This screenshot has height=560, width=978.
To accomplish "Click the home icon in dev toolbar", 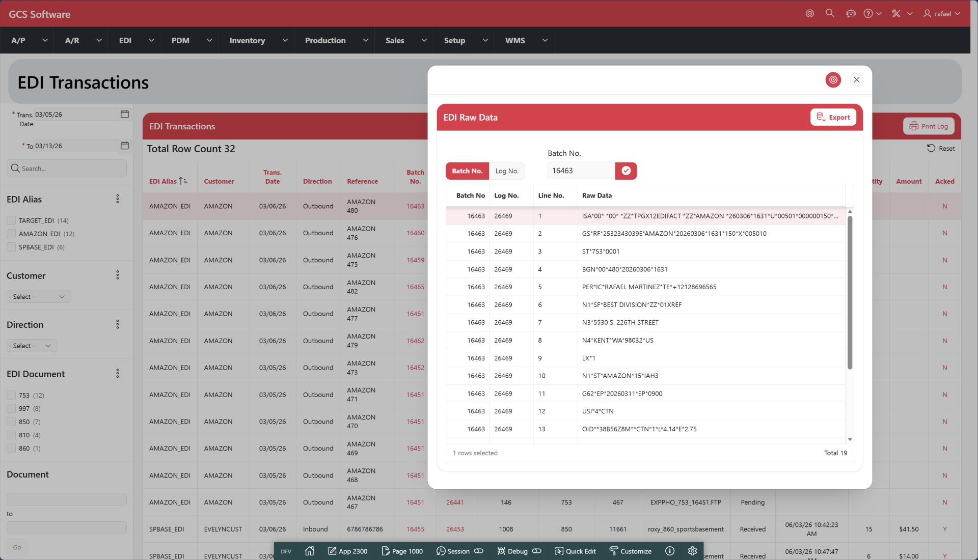I will pyautogui.click(x=309, y=551).
